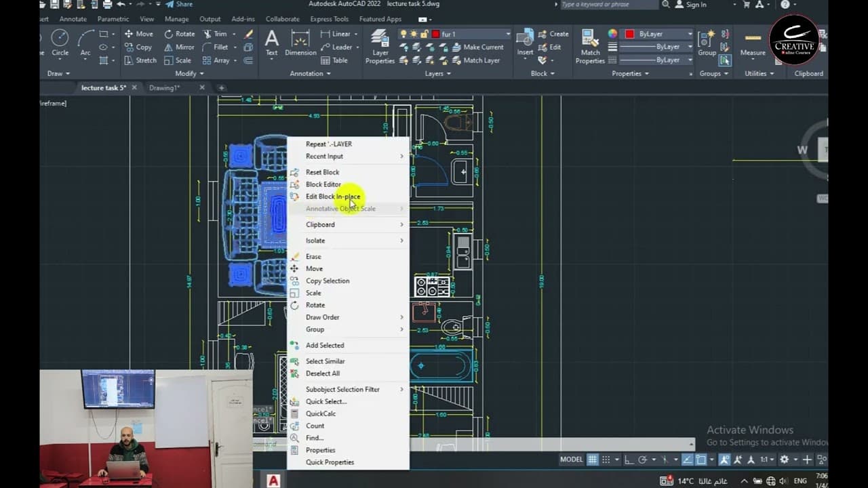Activate the Copy command in Modify panel
This screenshot has width=868, height=488.
[x=138, y=47]
